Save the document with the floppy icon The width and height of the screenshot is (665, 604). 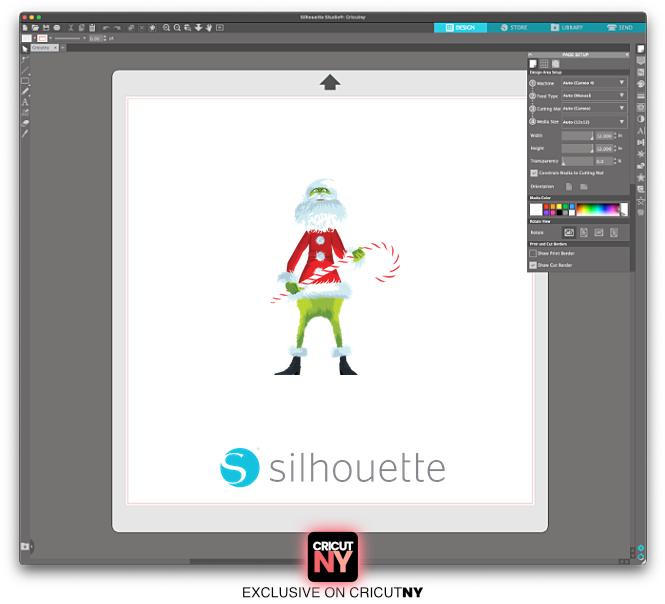(46, 28)
